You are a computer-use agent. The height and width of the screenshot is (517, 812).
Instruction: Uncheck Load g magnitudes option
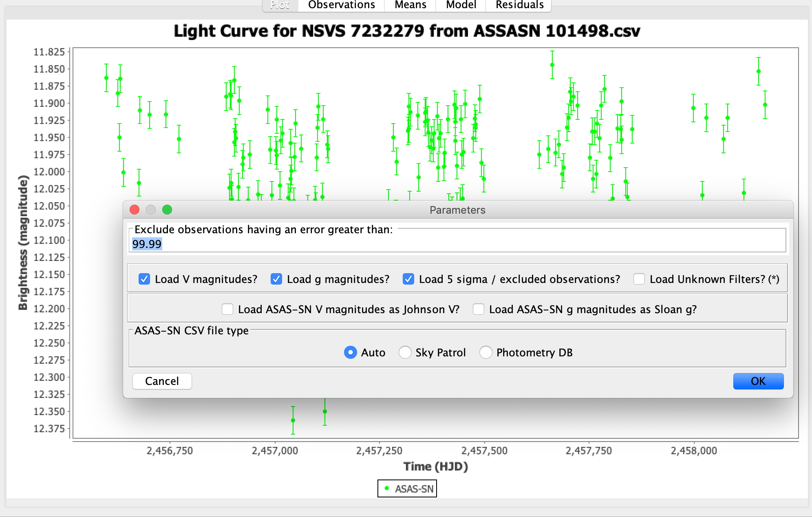[x=276, y=279]
